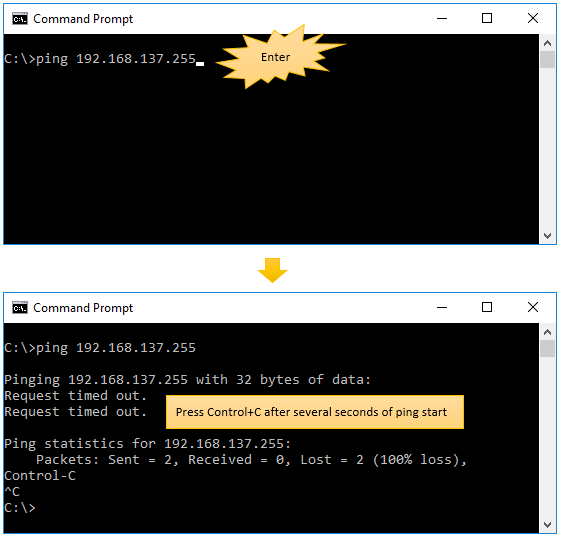The height and width of the screenshot is (536, 561).
Task: Click the bottom window scrollbar thumb
Action: (547, 349)
